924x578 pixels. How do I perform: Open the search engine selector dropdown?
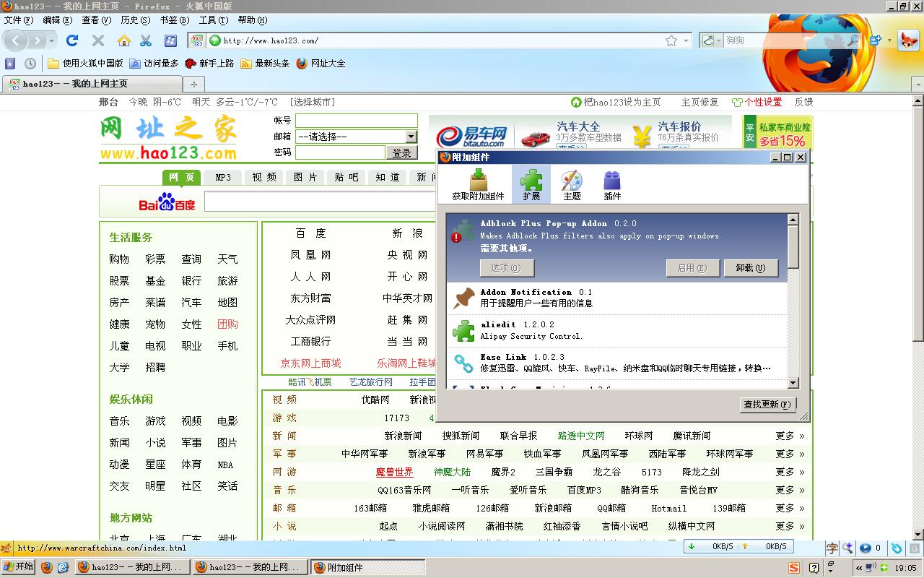[x=712, y=40]
